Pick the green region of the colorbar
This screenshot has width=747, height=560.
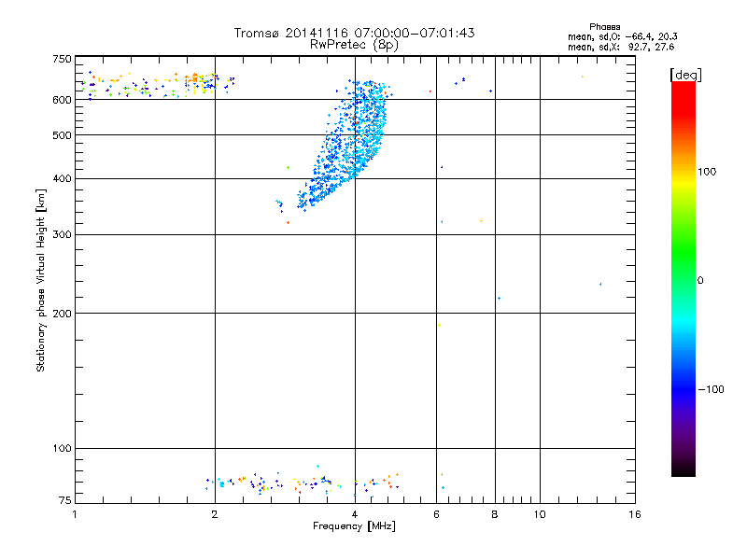tap(684, 252)
